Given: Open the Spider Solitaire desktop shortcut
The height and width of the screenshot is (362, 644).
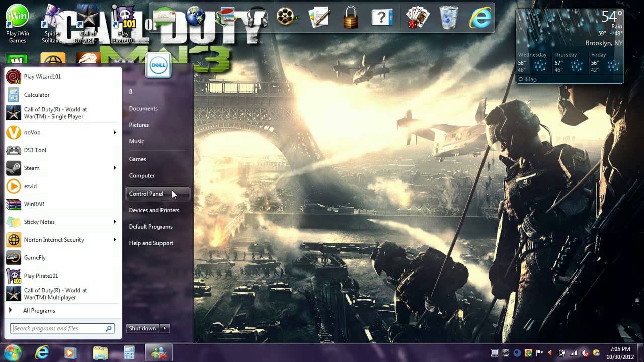Looking at the screenshot, I should [52, 23].
